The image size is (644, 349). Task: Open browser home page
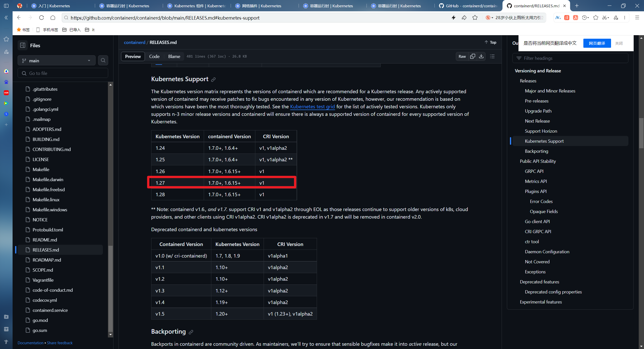tap(53, 18)
